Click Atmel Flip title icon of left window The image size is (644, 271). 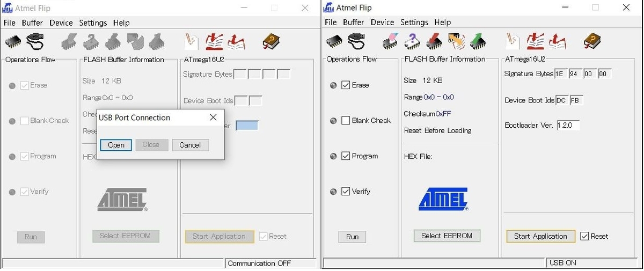coord(7,8)
